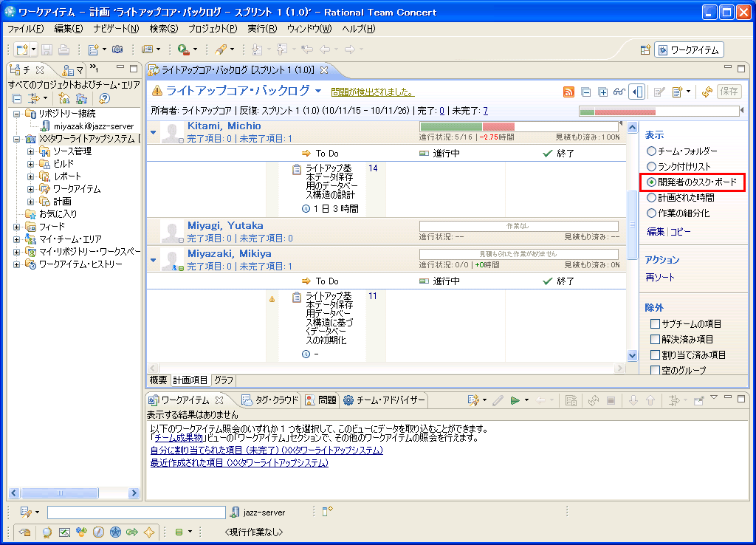Click the Miyazaki, Mikiya progress bar
756x545 pixels.
(x=519, y=254)
